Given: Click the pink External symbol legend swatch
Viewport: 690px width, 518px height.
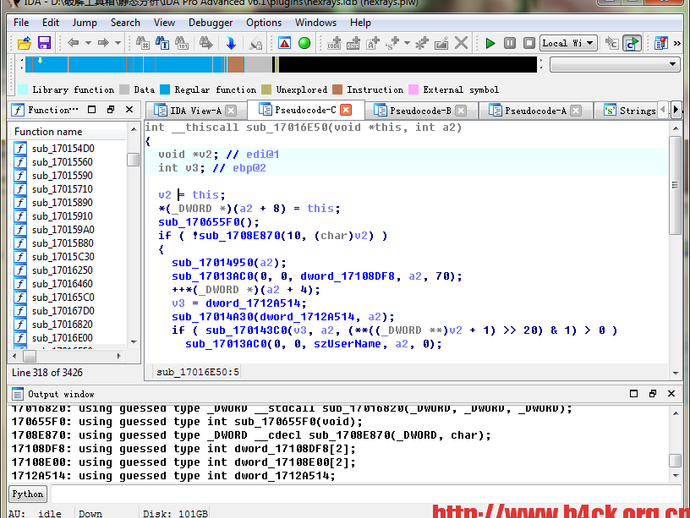Looking at the screenshot, I should pyautogui.click(x=413, y=90).
